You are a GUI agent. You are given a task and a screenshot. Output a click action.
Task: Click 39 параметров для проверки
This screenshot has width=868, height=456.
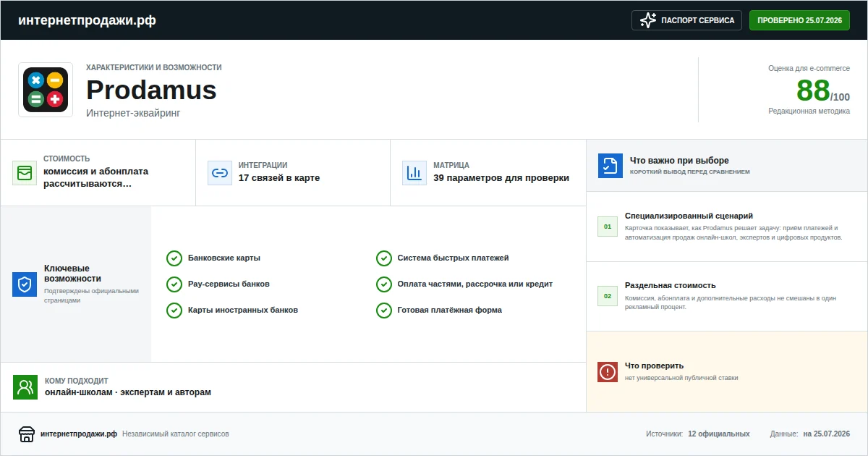[x=501, y=178]
